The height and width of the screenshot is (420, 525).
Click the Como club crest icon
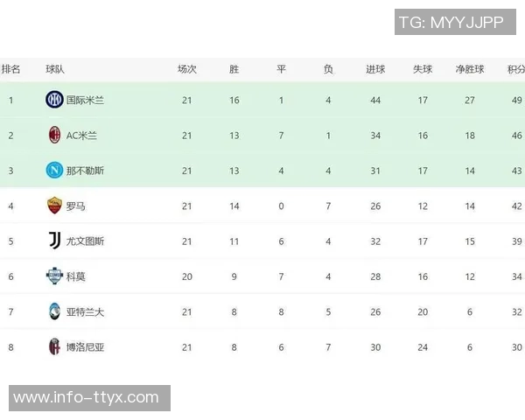pyautogui.click(x=54, y=276)
